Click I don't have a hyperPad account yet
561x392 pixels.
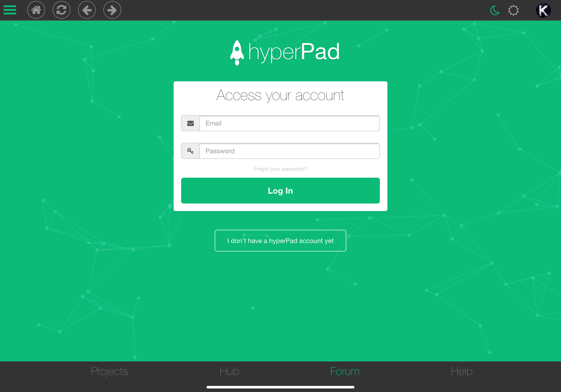280,240
